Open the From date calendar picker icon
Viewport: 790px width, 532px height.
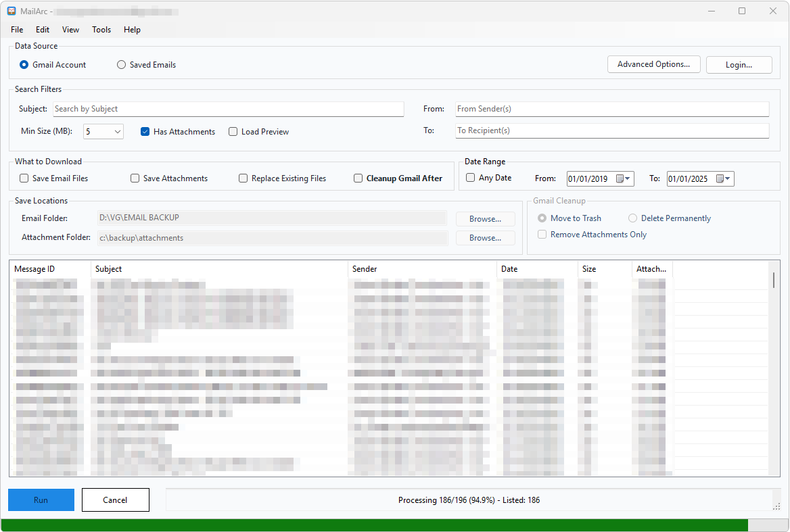tap(620, 178)
